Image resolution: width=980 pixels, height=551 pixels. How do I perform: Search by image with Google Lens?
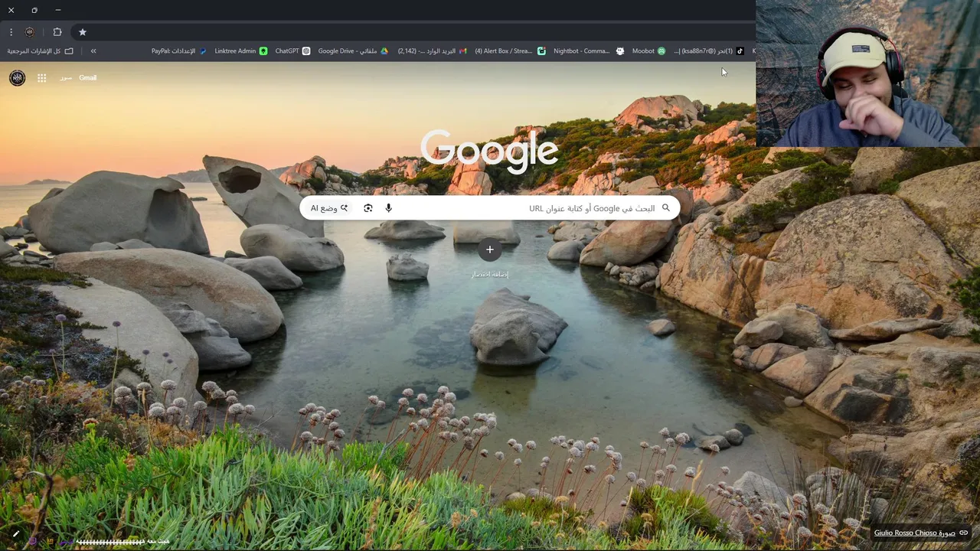click(368, 208)
